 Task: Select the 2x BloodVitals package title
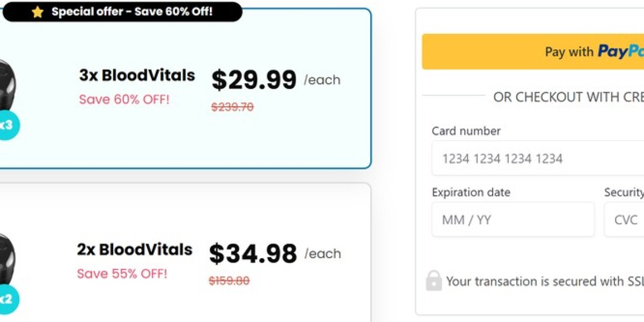click(134, 250)
